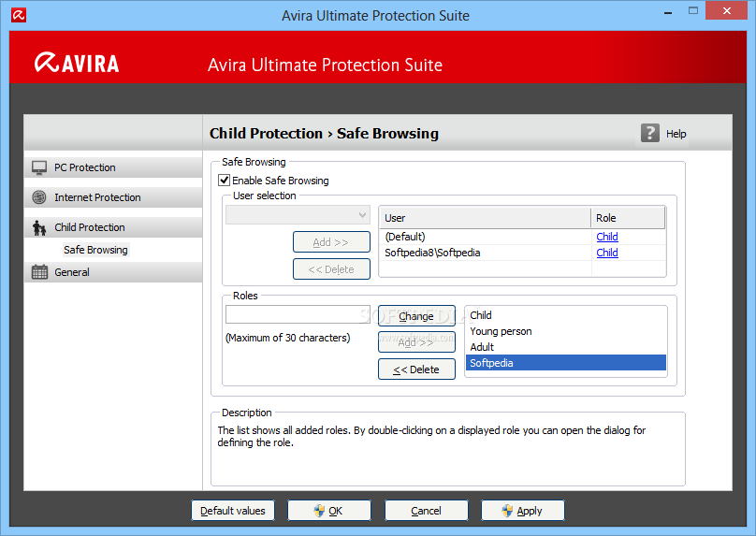Viewport: 756px width, 536px height.
Task: Select the Adult role in list
Action: click(565, 347)
